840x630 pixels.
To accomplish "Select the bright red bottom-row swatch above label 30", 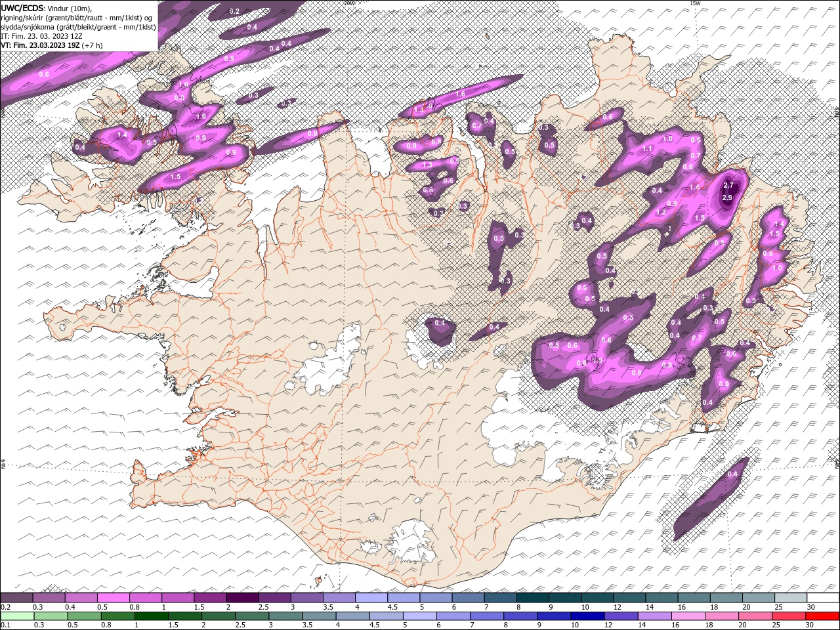I will pos(822,616).
